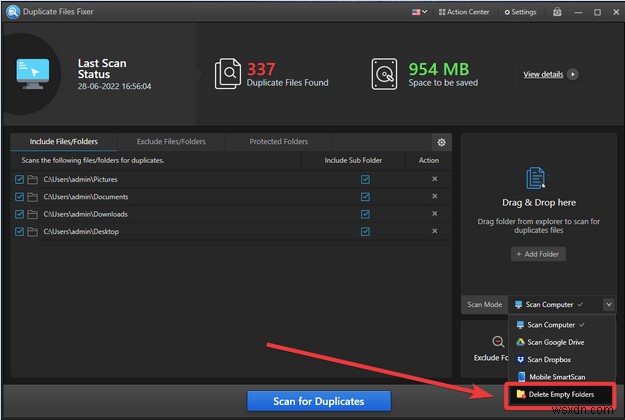
Task: Open the gear settings in folder panel
Action: pyautogui.click(x=441, y=142)
